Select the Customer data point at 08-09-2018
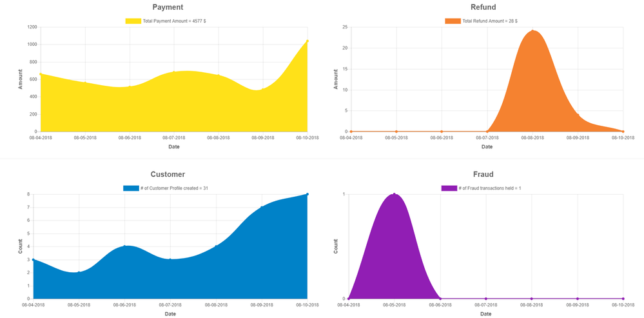Viewport: 644px width, 318px height. [262, 207]
